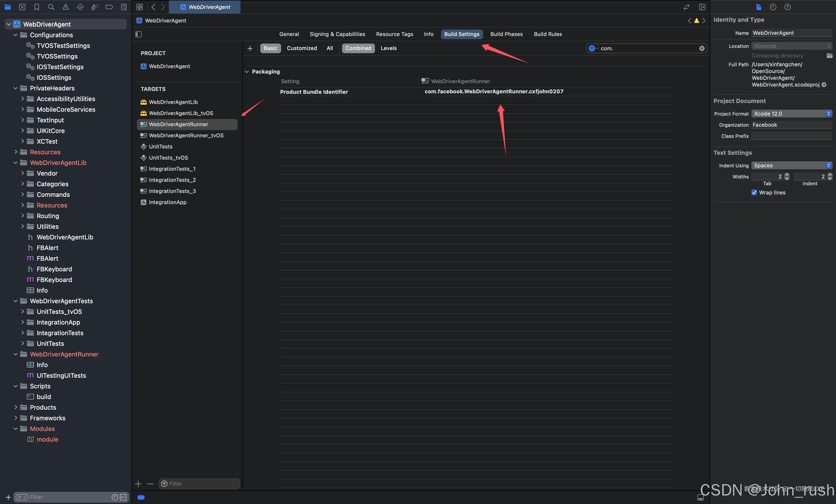Show the Bookmark navigator
The height and width of the screenshot is (504, 836).
pyautogui.click(x=37, y=7)
